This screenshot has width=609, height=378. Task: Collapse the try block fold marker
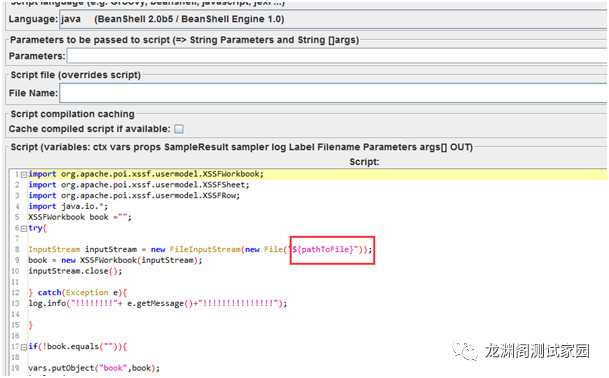click(x=24, y=228)
